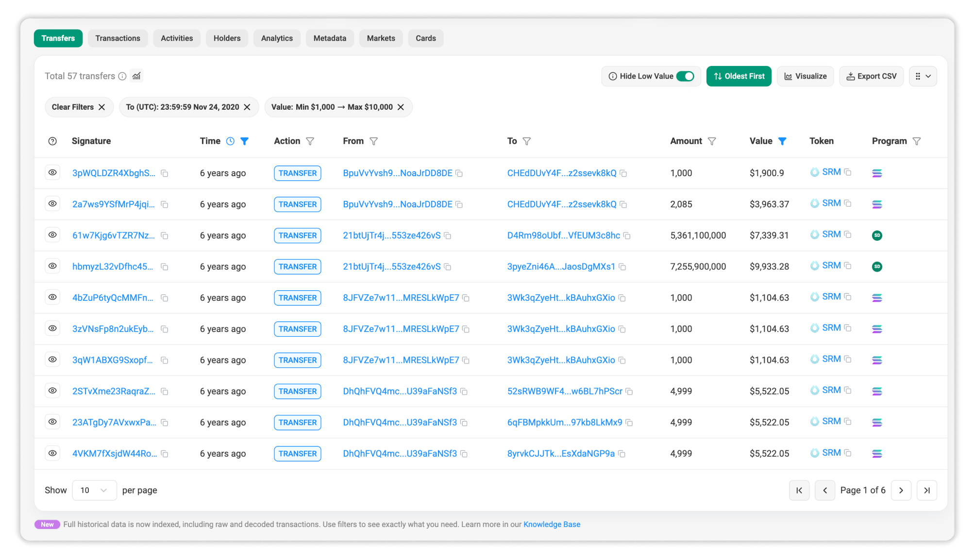Click the eye icon for the 3qW1ABXG9Sxopf row
Viewport: 975px width, 560px height.
pyautogui.click(x=52, y=360)
